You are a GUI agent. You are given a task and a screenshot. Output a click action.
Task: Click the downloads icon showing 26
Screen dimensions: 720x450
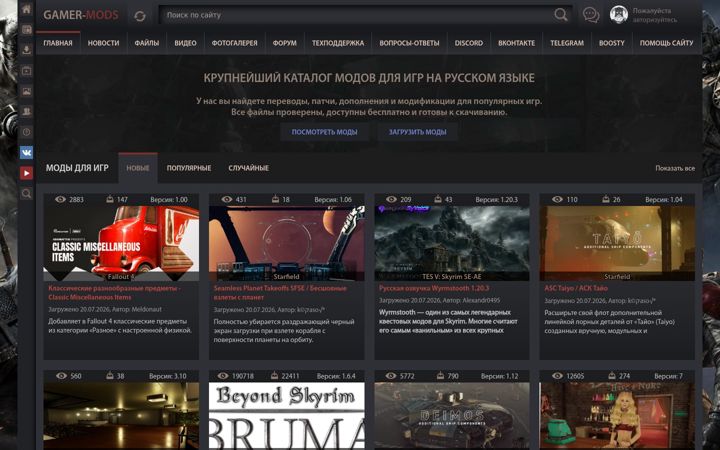coord(606,199)
